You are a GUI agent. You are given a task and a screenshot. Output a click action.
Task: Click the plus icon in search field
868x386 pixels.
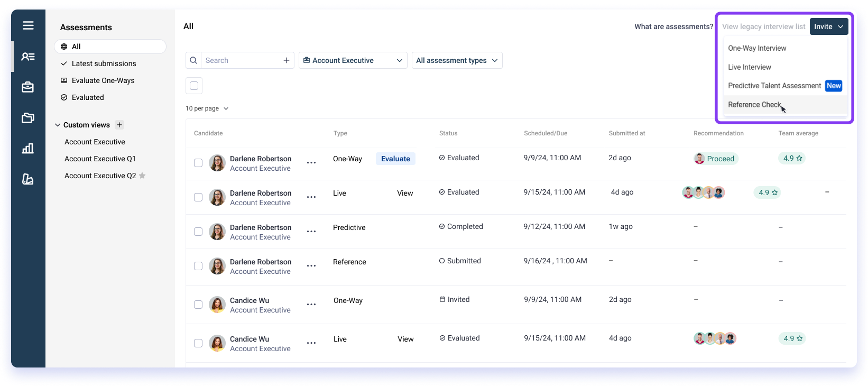[287, 60]
